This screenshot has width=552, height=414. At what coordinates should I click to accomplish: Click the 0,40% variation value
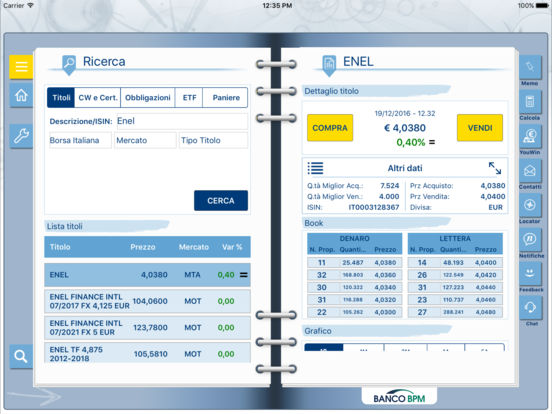point(410,142)
